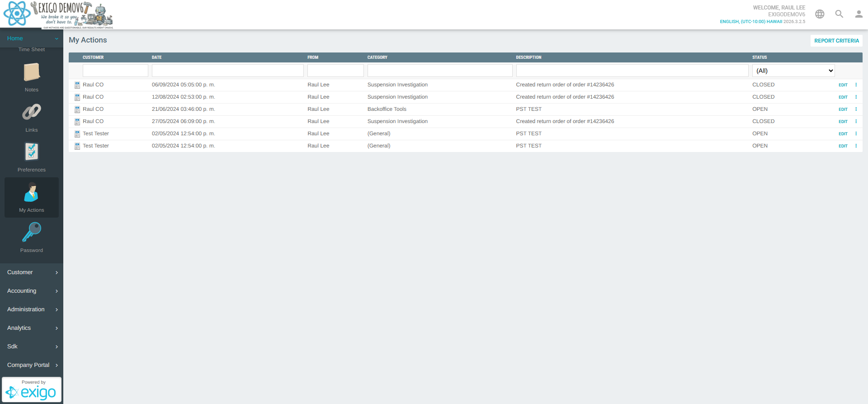Select the Backoffice Tools category cell
Image resolution: width=868 pixels, height=404 pixels.
click(387, 109)
